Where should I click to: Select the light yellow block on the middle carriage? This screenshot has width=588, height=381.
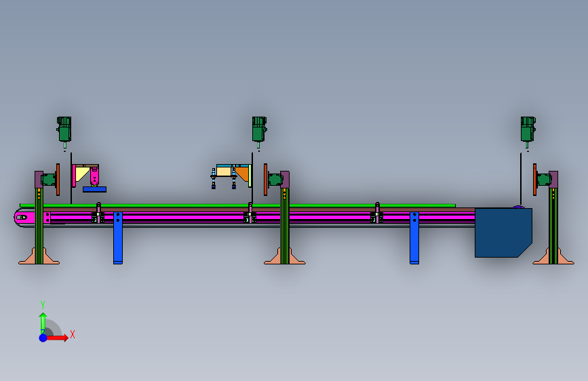(x=224, y=172)
